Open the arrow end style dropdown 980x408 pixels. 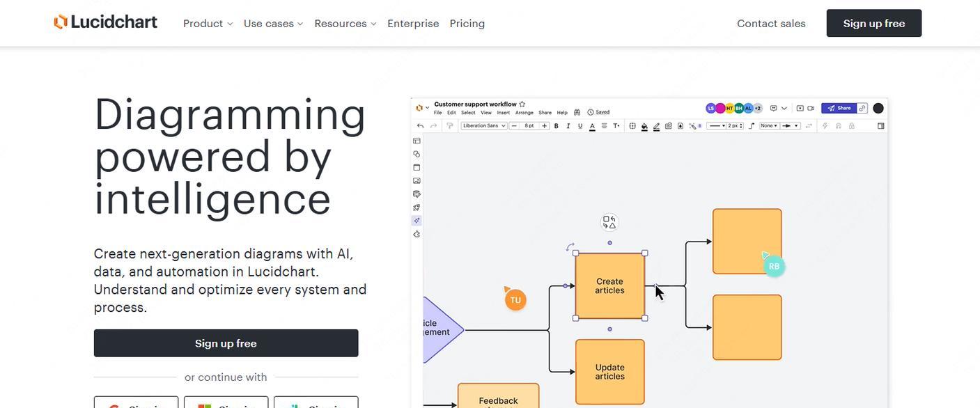coord(790,126)
